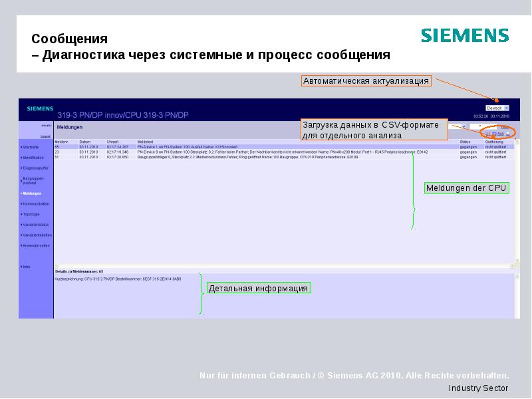
Task: Open the dropdown arrow next to the Aus link
Action: tap(508, 133)
